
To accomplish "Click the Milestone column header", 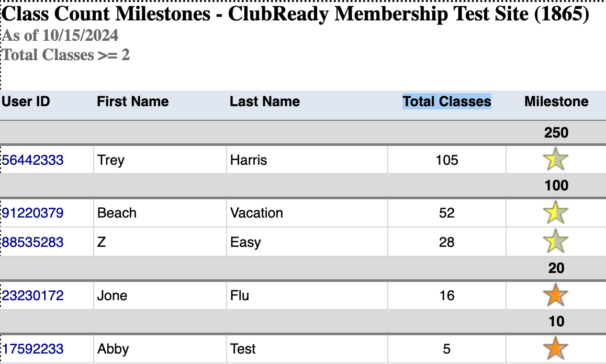I will tap(556, 101).
